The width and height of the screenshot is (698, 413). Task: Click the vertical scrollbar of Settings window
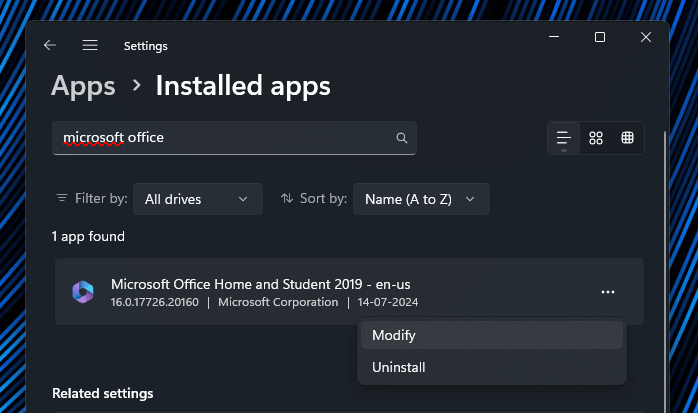(x=665, y=271)
